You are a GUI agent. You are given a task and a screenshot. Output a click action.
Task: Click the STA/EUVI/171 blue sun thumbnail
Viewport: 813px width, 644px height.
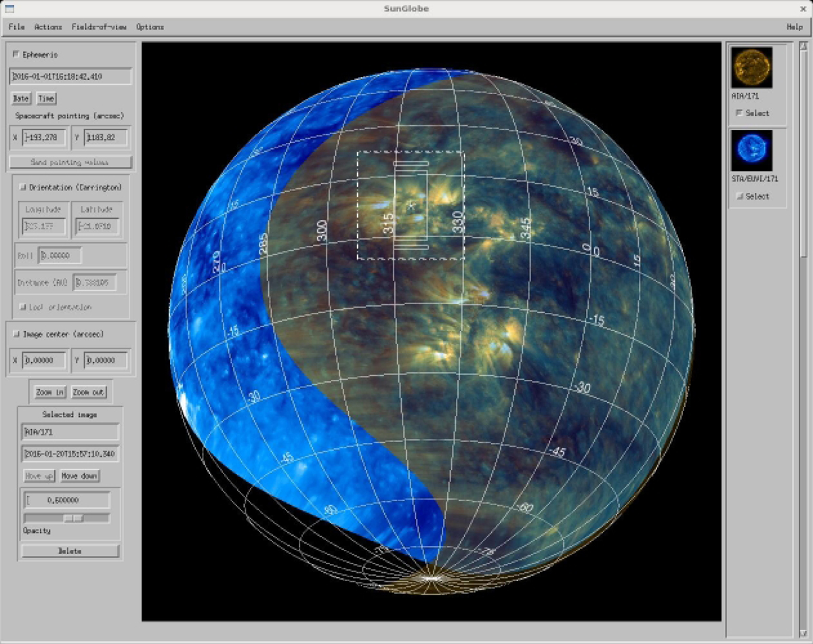(x=751, y=151)
